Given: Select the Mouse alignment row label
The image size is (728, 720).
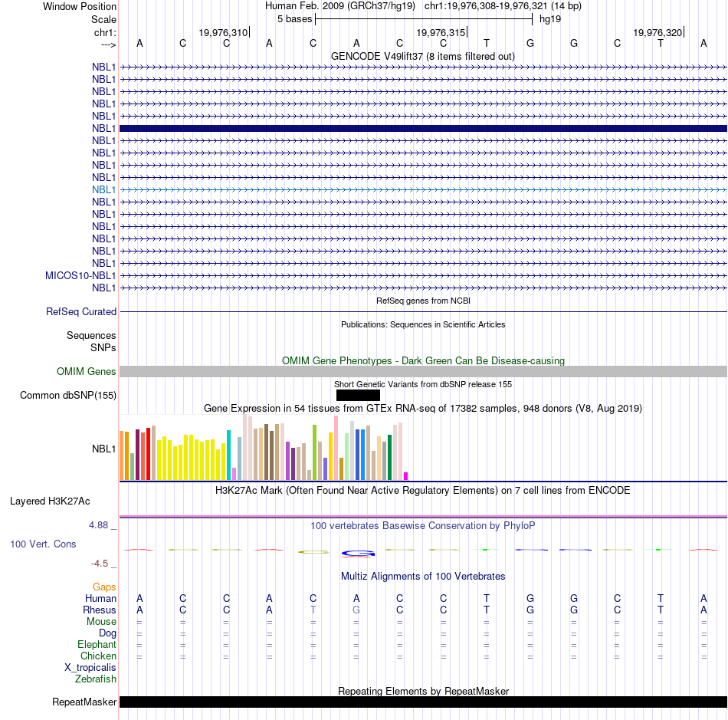Looking at the screenshot, I should 101,622.
